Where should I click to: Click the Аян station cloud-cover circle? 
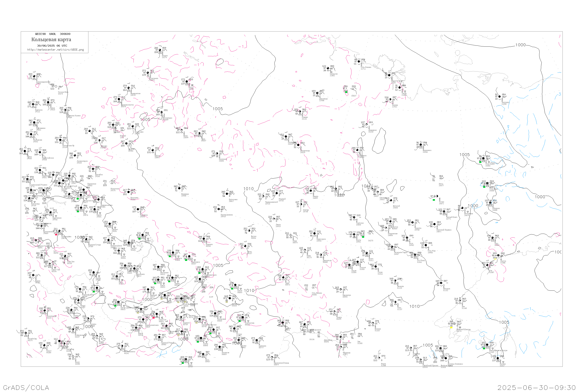click(x=460, y=301)
